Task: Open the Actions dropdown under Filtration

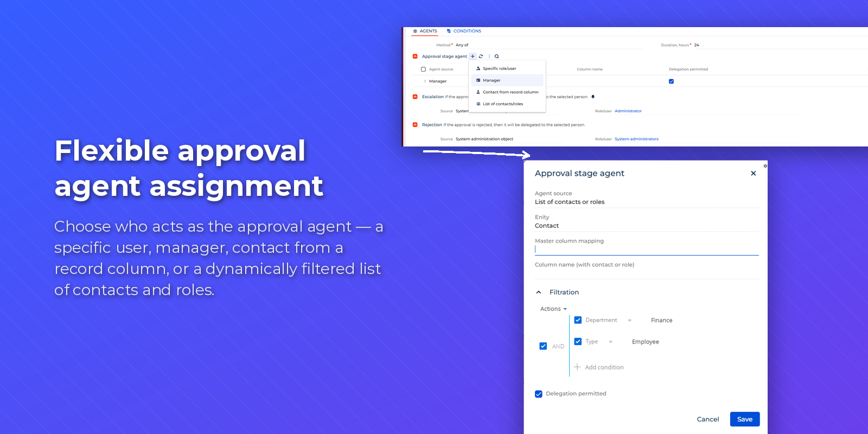Action: (553, 309)
